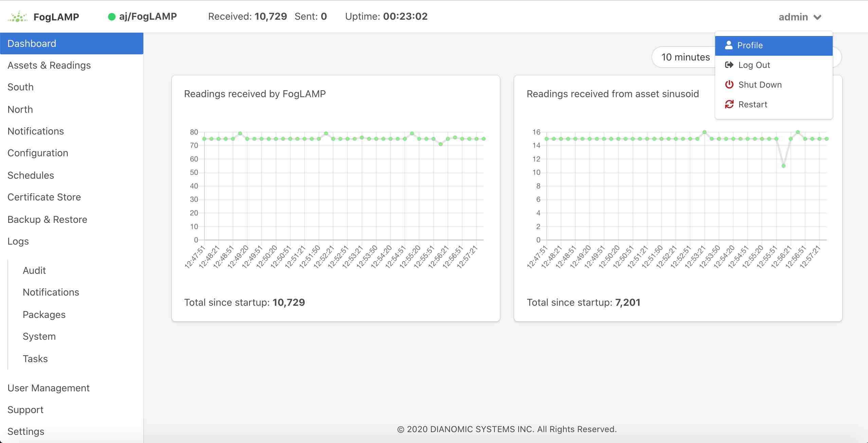Click the dip data point in sinusoid graph
This screenshot has height=443, width=868.
(783, 166)
